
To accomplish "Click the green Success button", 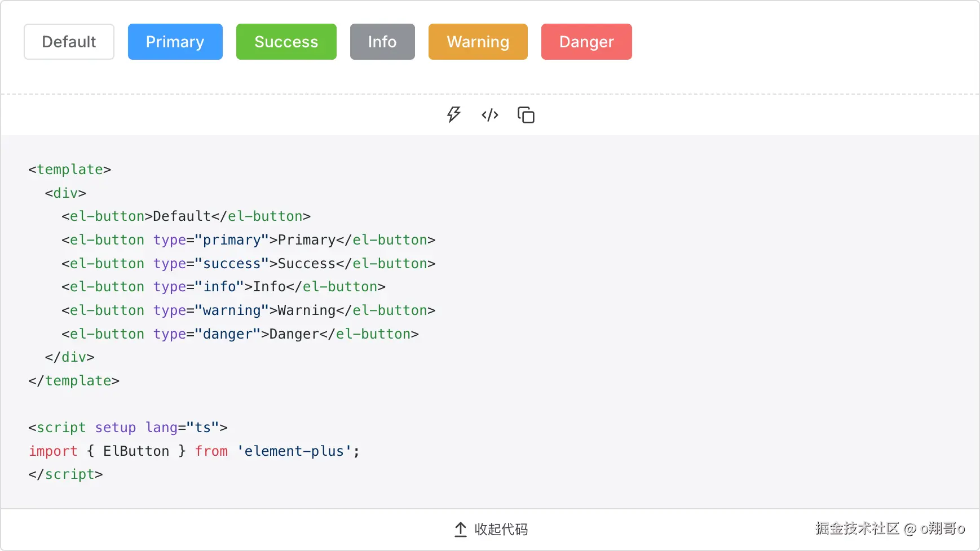I will (286, 42).
